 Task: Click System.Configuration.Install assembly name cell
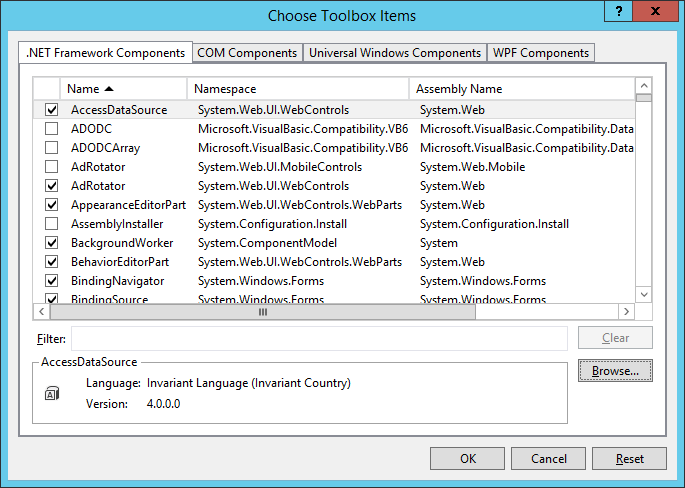(x=494, y=224)
